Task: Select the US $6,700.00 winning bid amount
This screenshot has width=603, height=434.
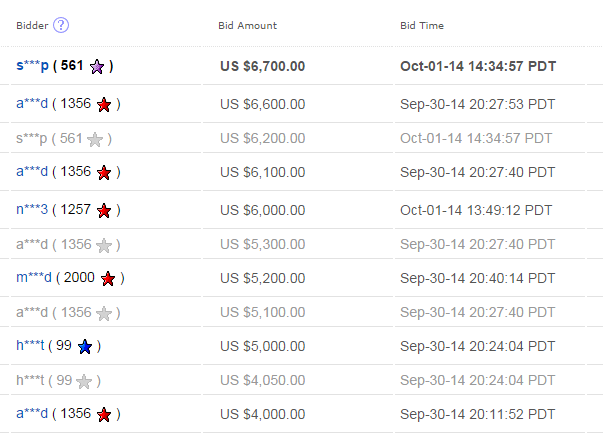Action: [x=263, y=66]
